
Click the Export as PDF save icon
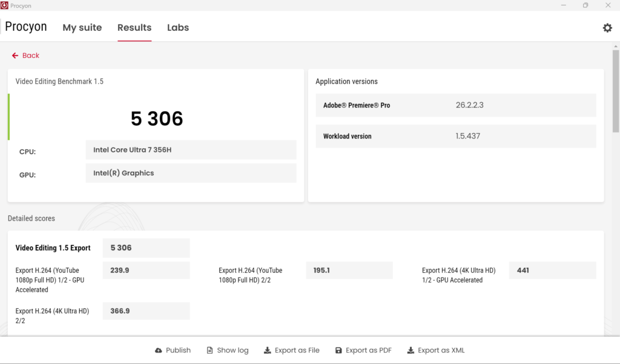[x=338, y=350]
